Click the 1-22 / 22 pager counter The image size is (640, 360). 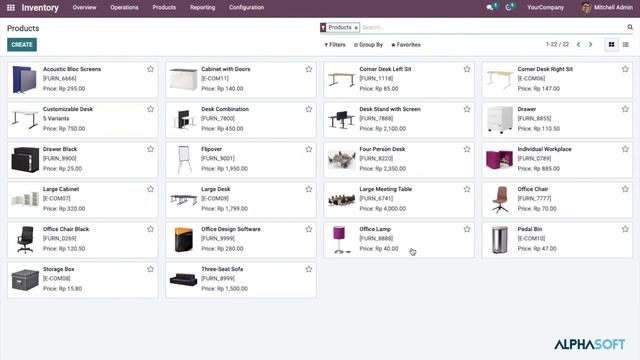[557, 44]
